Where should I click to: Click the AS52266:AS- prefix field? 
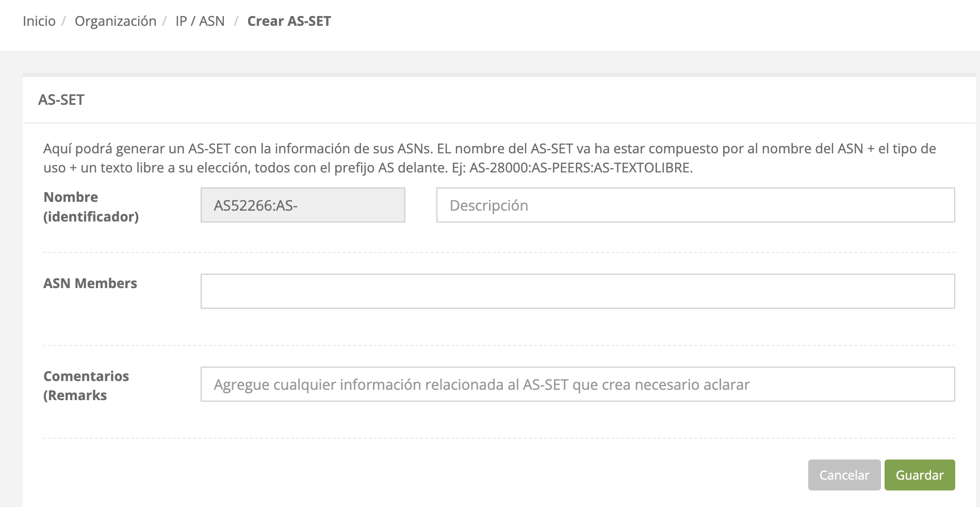[x=303, y=205]
